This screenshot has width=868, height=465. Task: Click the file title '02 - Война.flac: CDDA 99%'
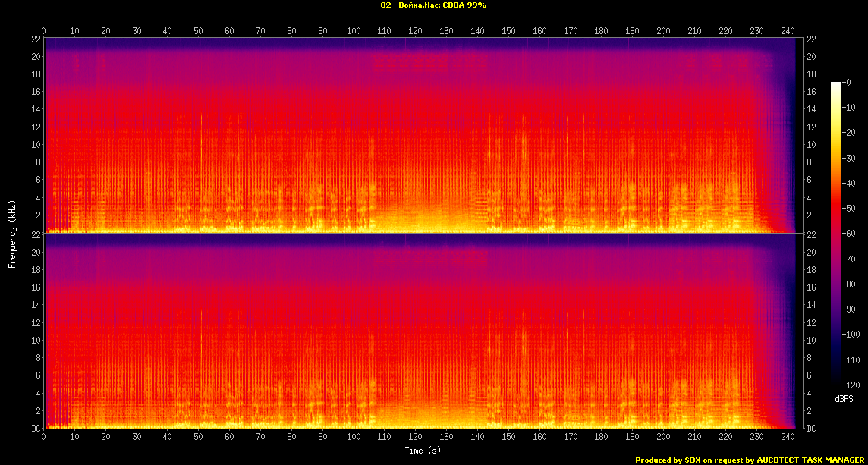tap(433, 5)
